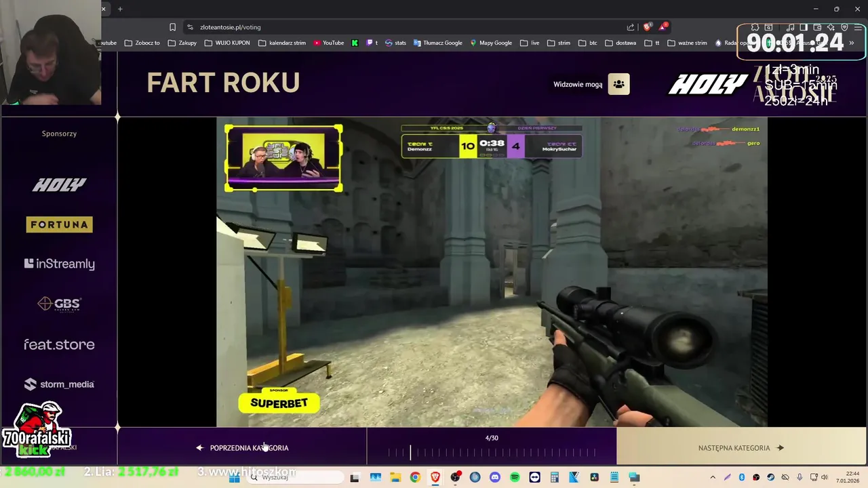Open the ważne strim bookmark folder
This screenshot has width=868, height=488.
tap(687, 43)
